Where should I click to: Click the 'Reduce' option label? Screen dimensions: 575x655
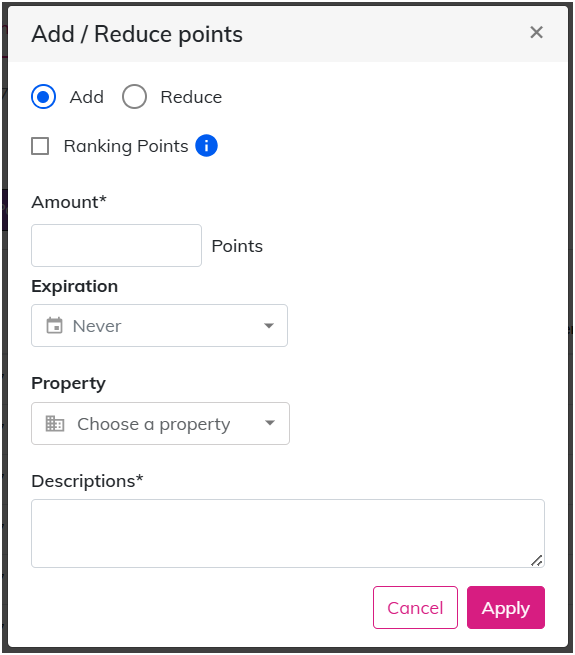click(191, 97)
